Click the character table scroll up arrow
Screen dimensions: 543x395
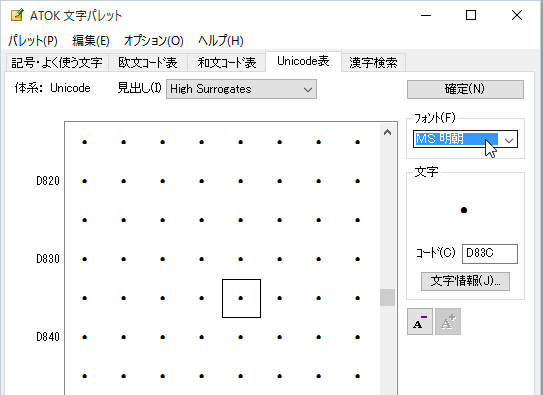tap(388, 132)
